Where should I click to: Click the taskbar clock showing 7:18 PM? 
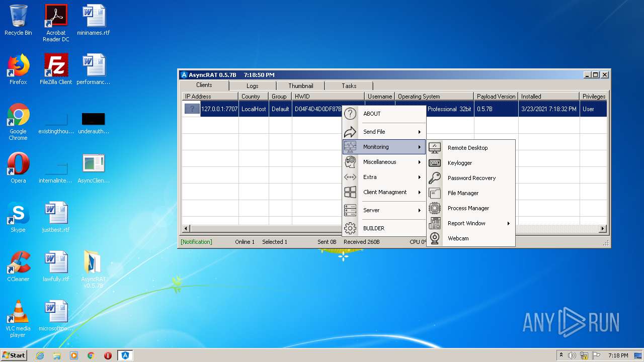[x=618, y=355]
